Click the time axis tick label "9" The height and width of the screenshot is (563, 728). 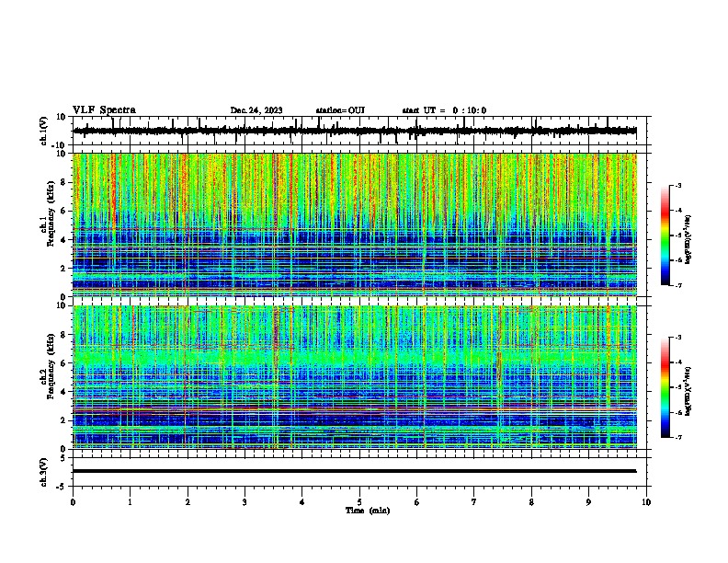pyautogui.click(x=588, y=502)
